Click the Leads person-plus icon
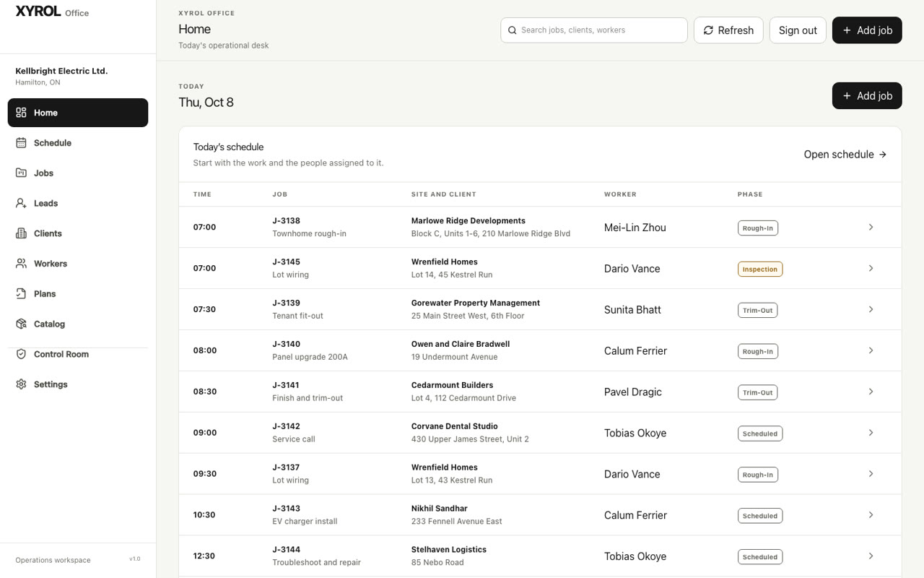 point(21,203)
